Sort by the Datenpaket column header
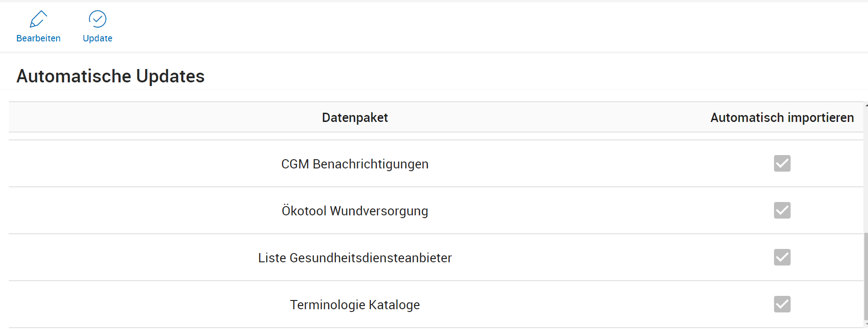The image size is (868, 329). tap(355, 118)
